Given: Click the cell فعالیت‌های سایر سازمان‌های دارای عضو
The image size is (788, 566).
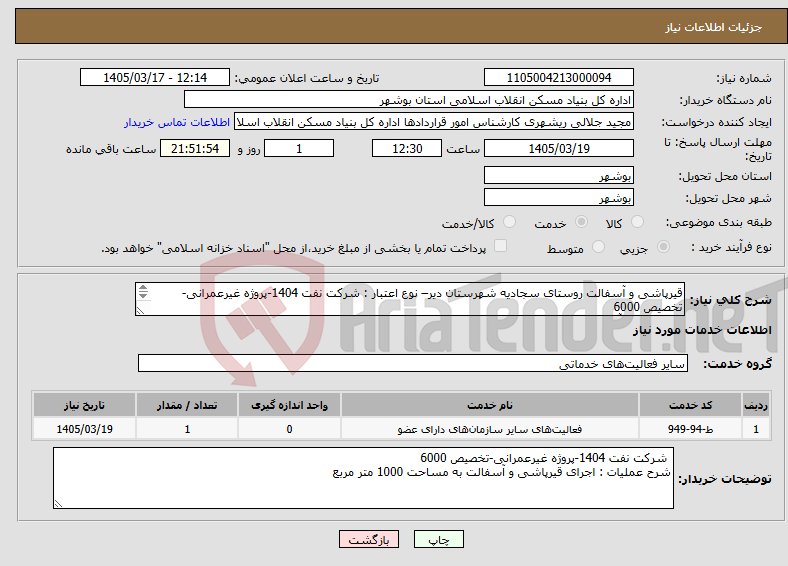Looking at the screenshot, I should (490, 429).
